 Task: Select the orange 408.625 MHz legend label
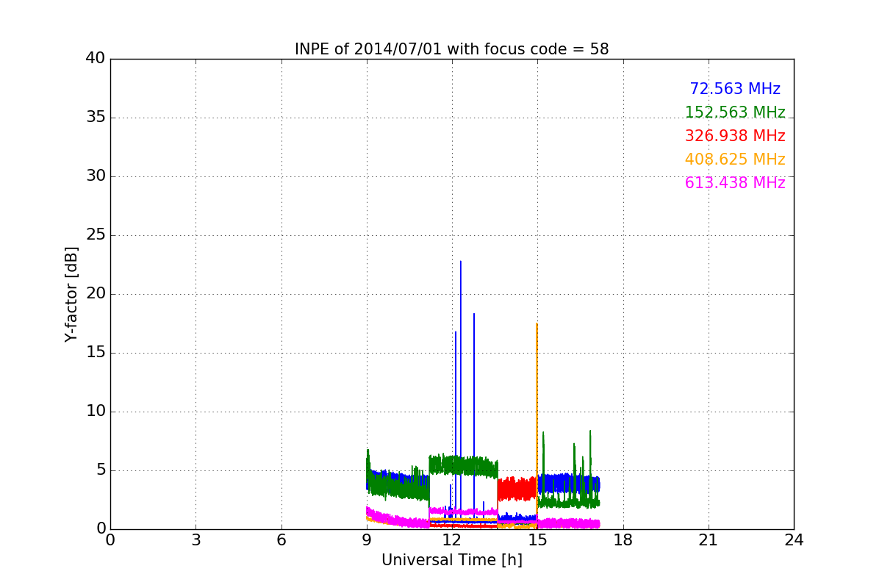coord(735,159)
